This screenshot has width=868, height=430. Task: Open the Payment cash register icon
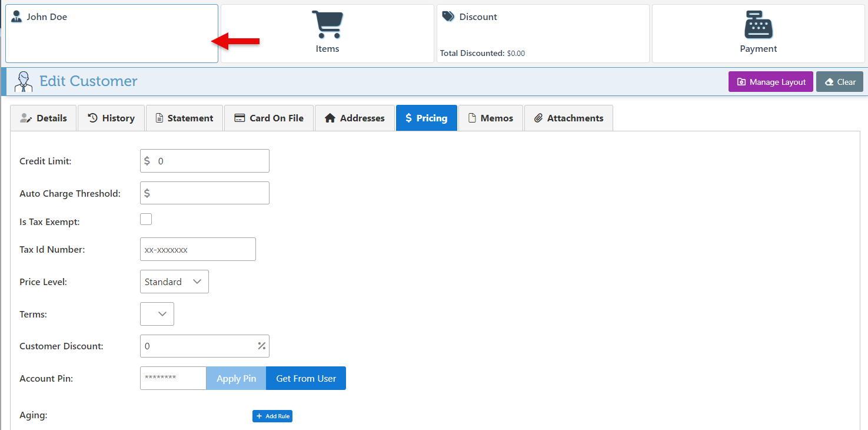point(758,25)
